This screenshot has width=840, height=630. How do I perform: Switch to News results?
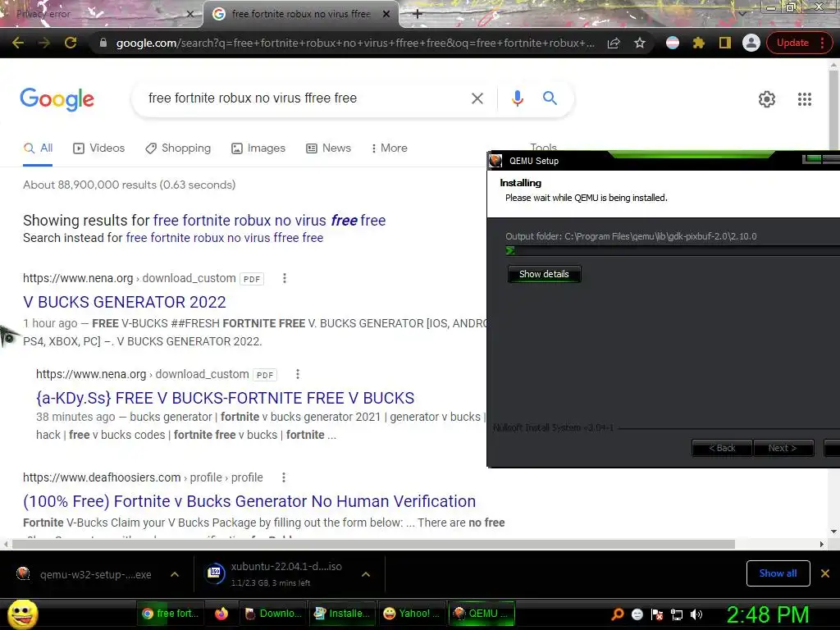coord(328,148)
